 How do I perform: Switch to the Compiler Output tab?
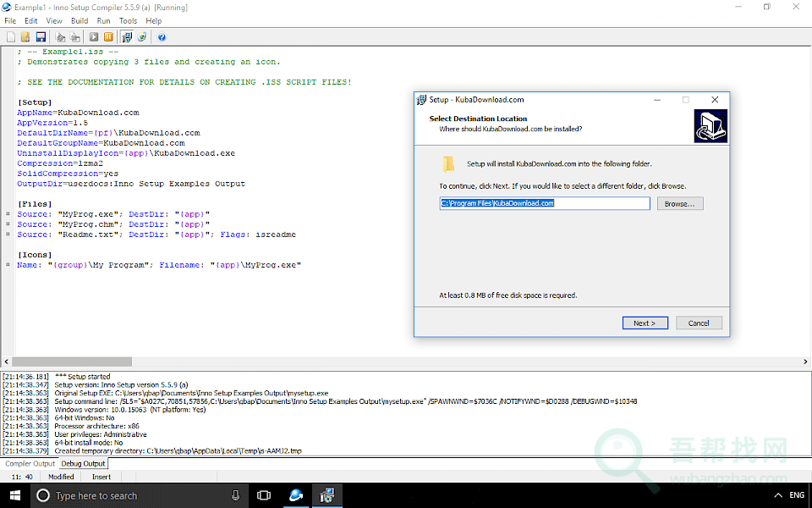[x=30, y=463]
